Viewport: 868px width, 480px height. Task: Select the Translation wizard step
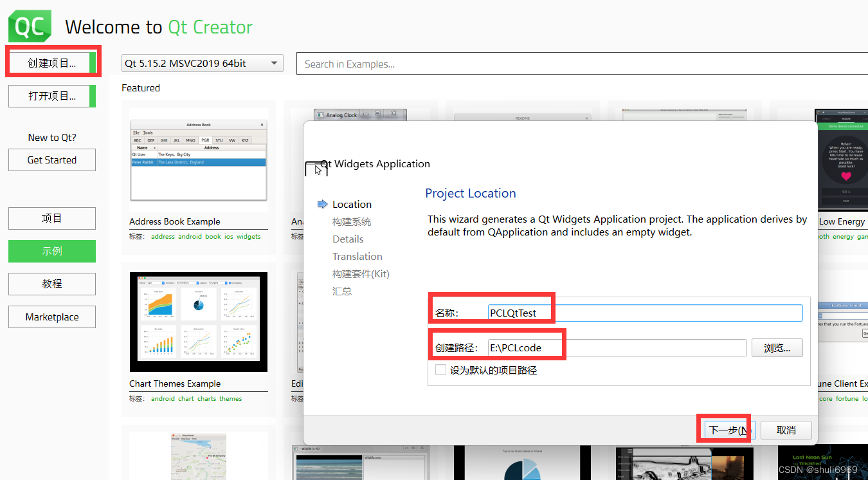tap(357, 256)
